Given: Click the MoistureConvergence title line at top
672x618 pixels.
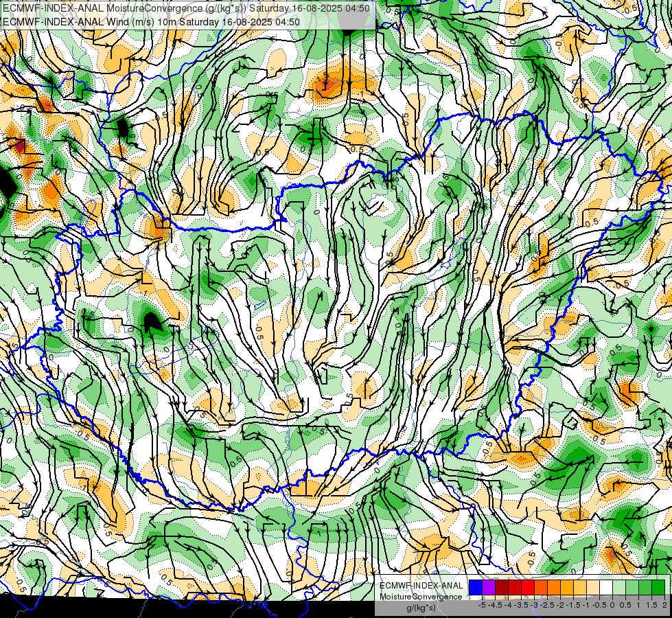Looking at the screenshot, I should (186, 8).
